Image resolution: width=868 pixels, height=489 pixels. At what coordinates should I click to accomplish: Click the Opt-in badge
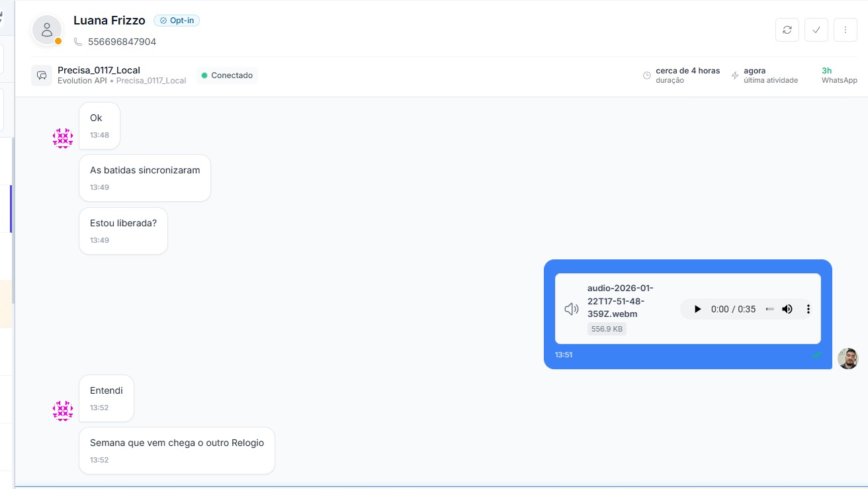[x=177, y=21]
